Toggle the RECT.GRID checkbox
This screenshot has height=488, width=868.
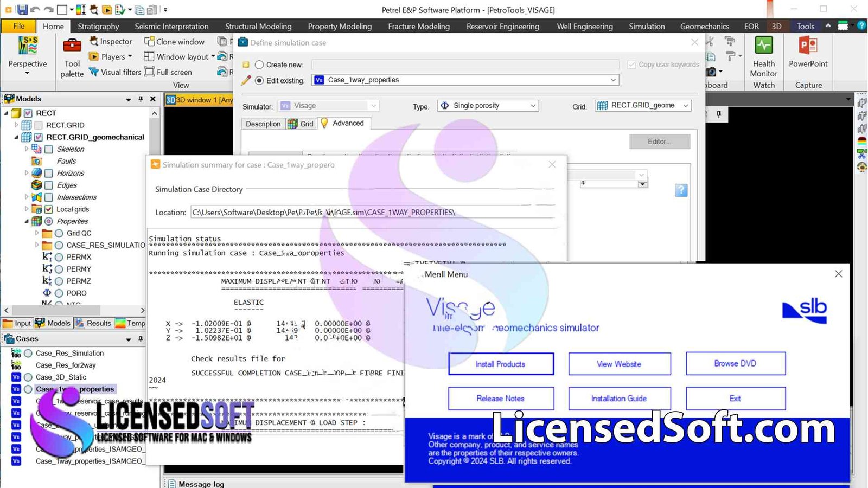[x=39, y=125]
